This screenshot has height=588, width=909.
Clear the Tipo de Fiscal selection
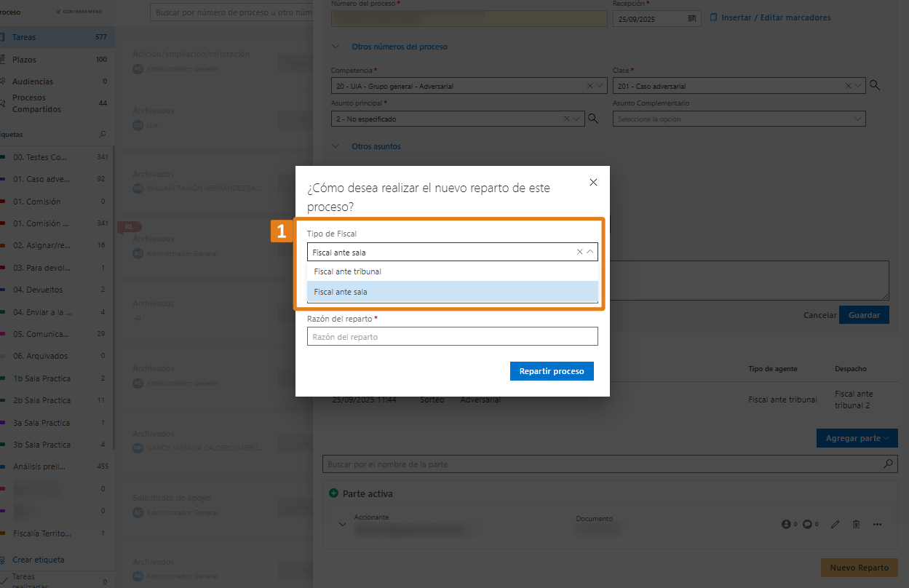[x=579, y=252]
